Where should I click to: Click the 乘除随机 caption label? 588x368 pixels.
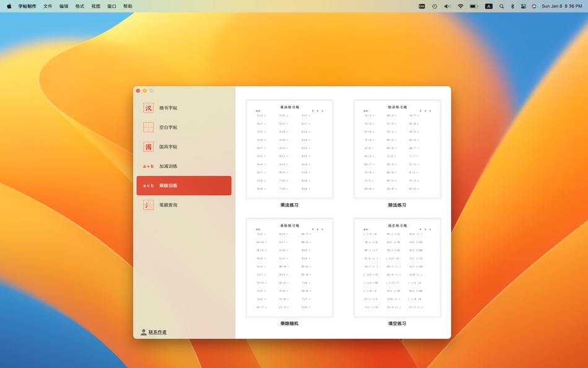click(x=290, y=323)
